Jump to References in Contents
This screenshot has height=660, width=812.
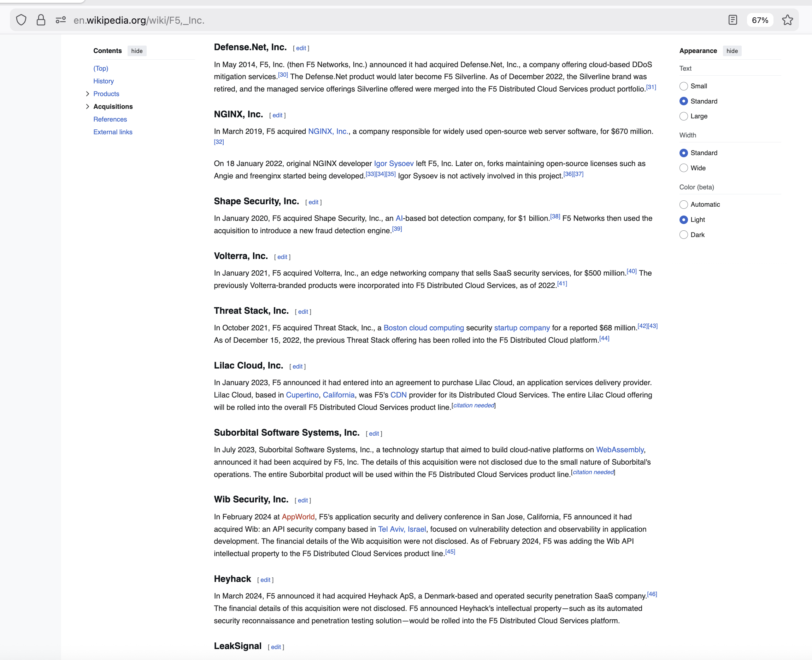[110, 119]
